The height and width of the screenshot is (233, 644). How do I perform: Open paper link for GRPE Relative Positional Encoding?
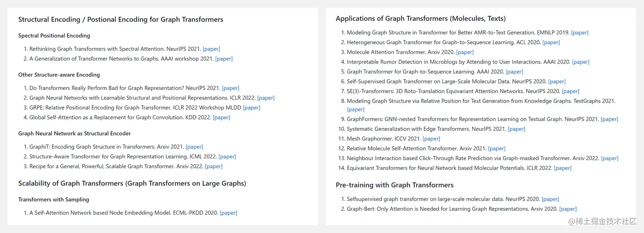point(252,108)
